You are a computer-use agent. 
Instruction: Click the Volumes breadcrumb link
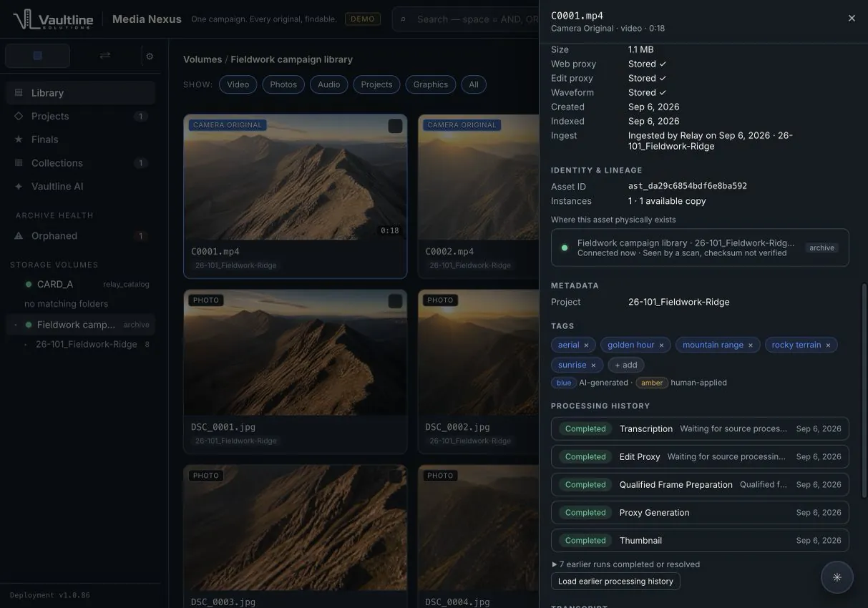tap(203, 59)
